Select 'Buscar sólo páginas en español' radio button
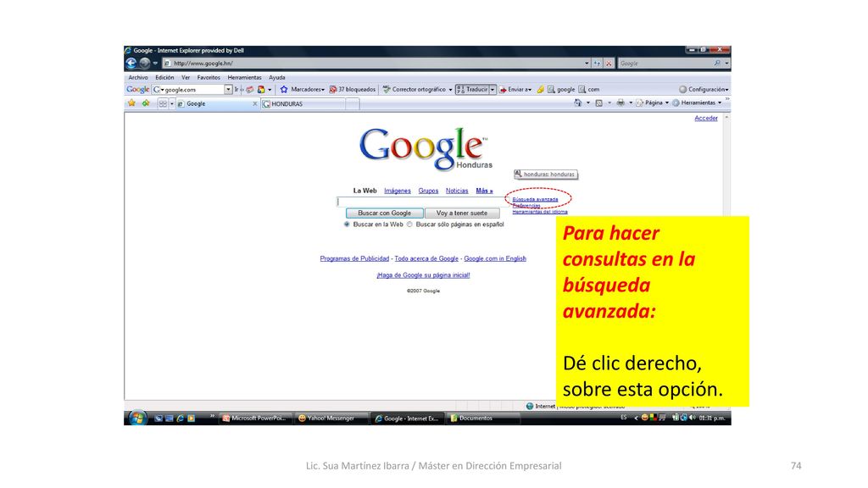Screen dimensions: 868x488 click(409, 225)
